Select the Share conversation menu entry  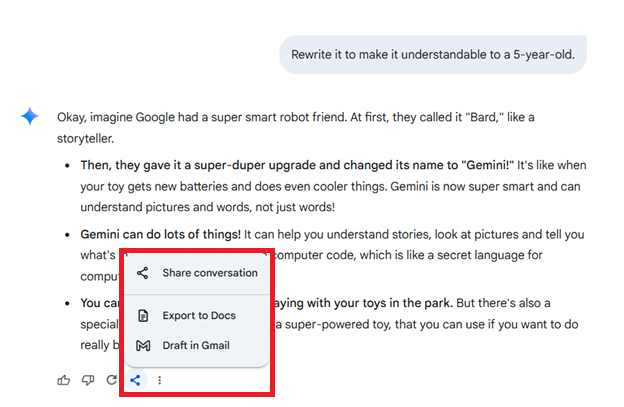(x=209, y=273)
